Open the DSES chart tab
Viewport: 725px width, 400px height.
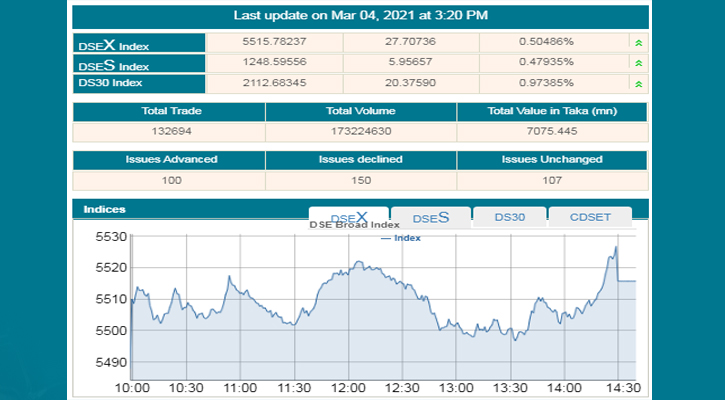point(430,218)
